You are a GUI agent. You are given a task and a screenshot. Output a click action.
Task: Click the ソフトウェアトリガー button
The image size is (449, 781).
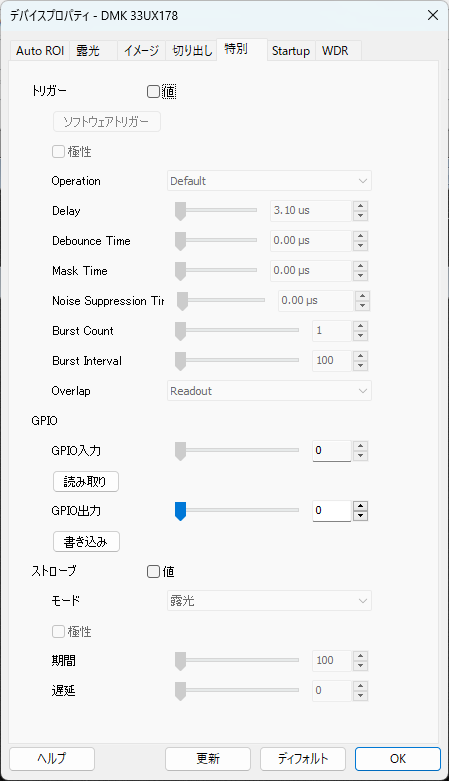pyautogui.click(x=107, y=122)
